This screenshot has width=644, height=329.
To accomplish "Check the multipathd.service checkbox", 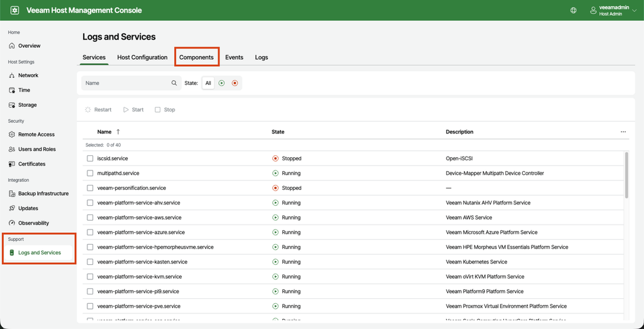I will (x=90, y=174).
